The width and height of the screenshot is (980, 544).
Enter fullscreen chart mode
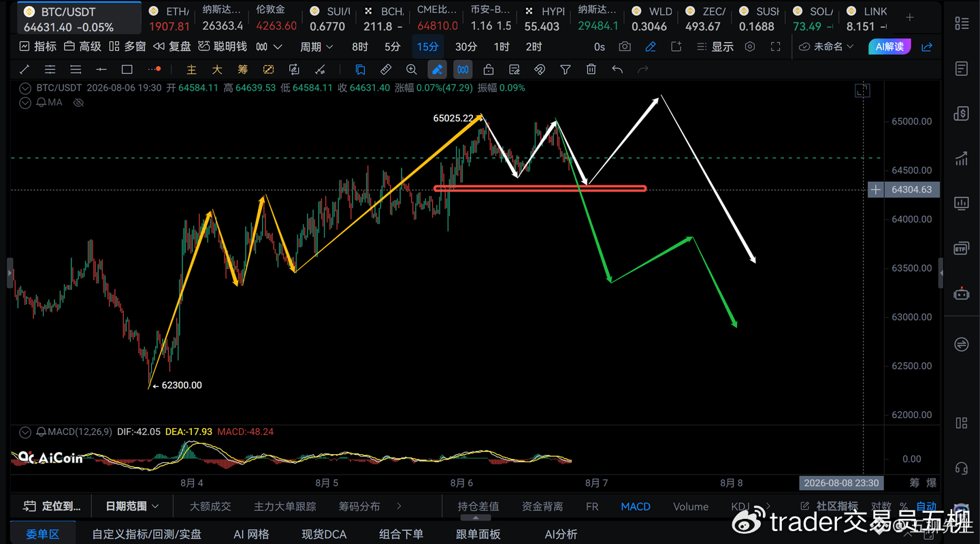click(x=775, y=46)
